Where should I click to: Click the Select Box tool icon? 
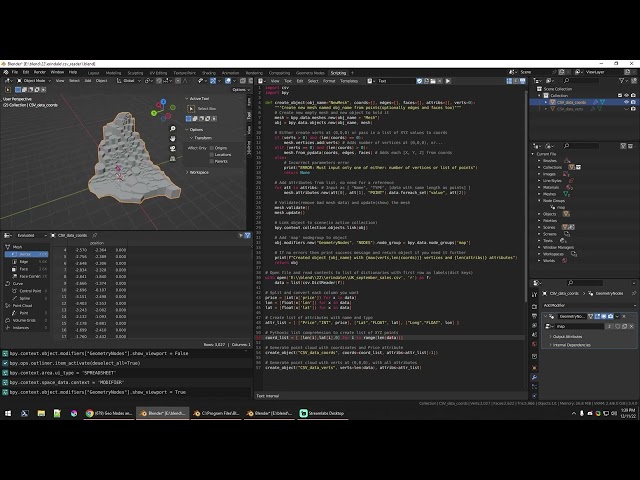(191, 109)
